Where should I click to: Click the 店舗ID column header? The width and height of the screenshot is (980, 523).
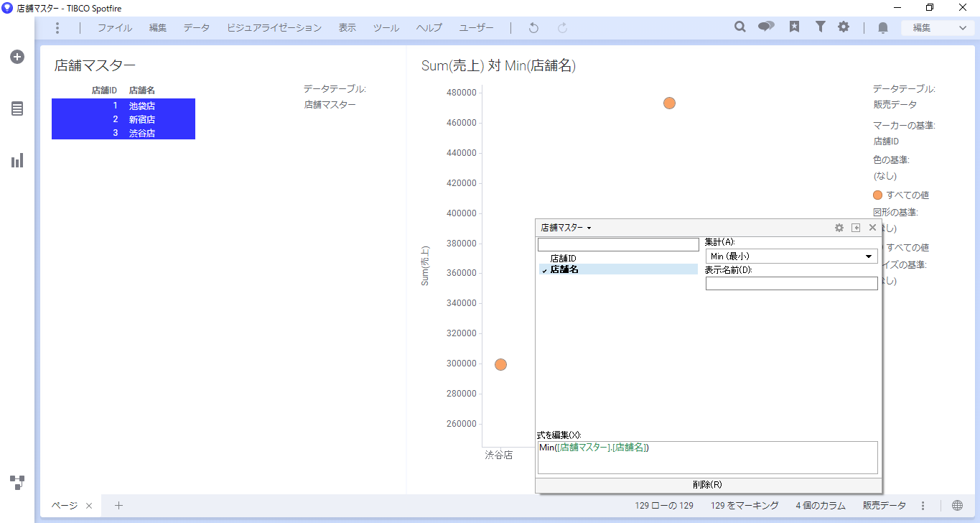click(104, 91)
